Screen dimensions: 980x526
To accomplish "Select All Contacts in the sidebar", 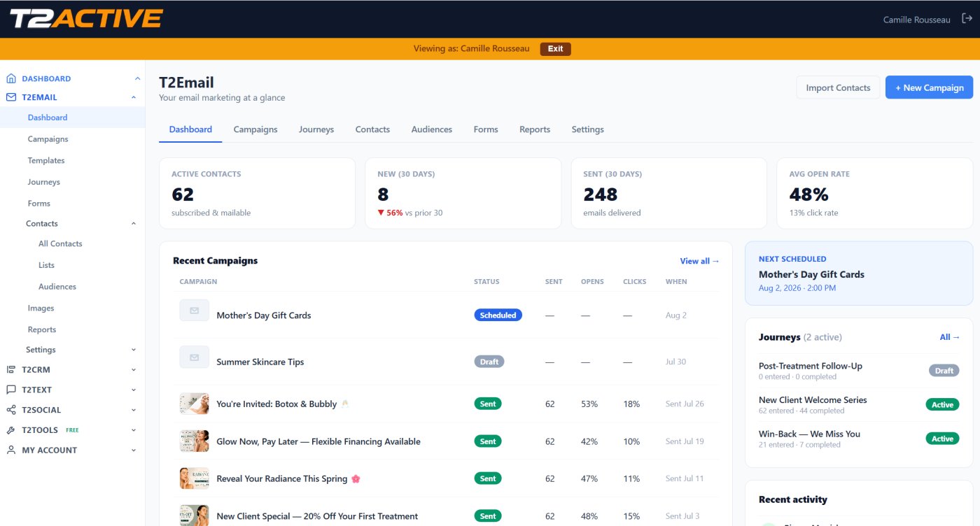I will 60,244.
